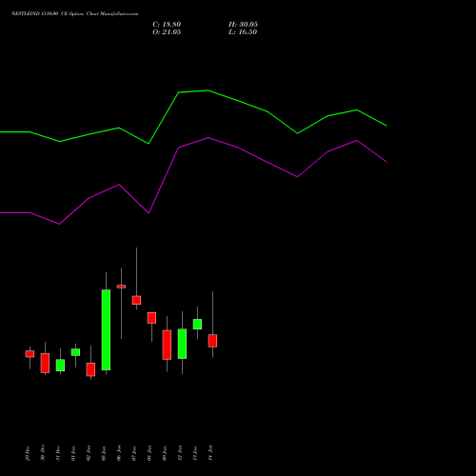Select the red 14 Jan candlestick
This screenshot has width=476, height=476.
212,341
